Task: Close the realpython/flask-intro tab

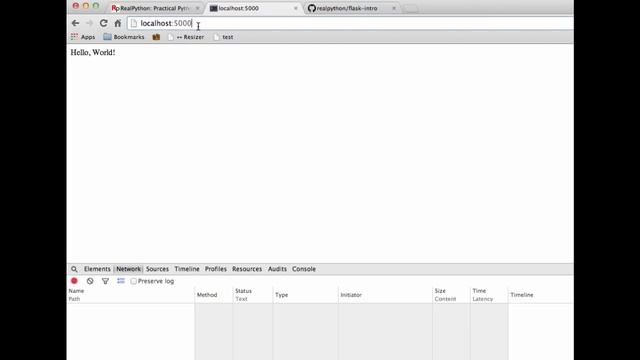Action: 394,8
